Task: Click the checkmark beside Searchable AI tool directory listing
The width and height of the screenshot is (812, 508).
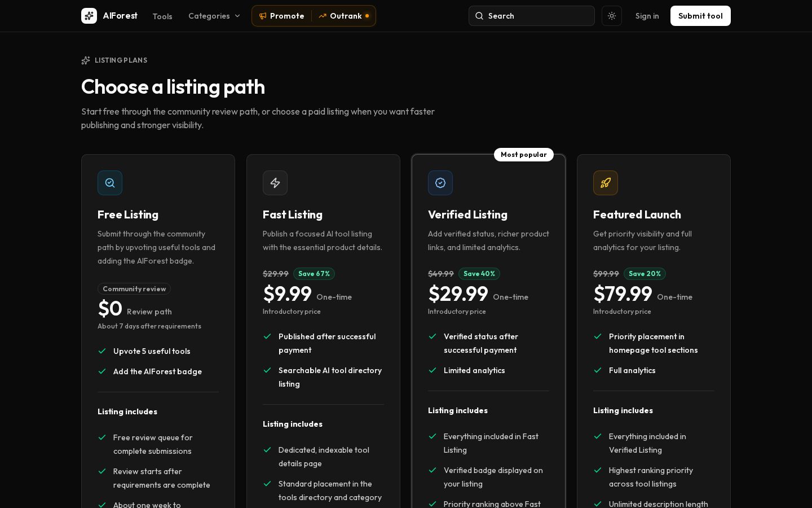Action: [267, 370]
